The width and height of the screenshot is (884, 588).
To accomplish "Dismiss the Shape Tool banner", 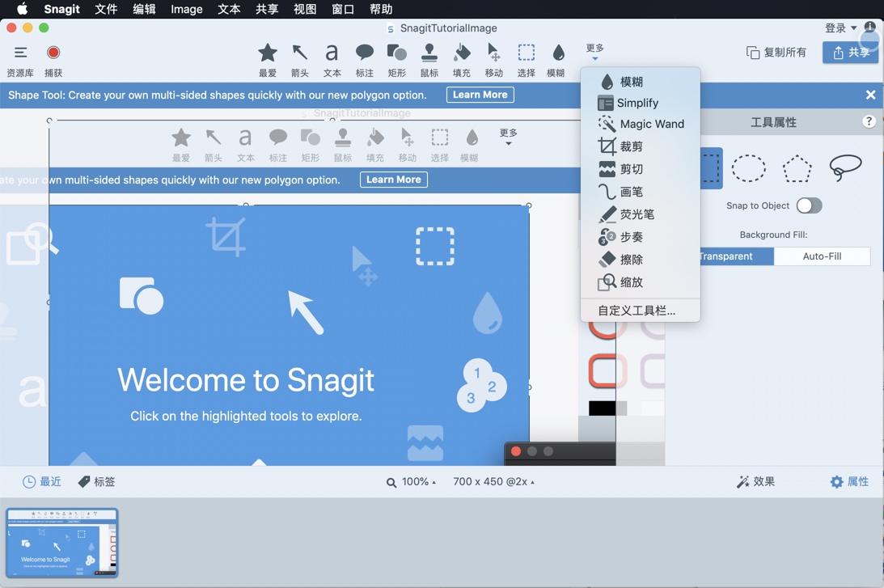I will tap(870, 95).
